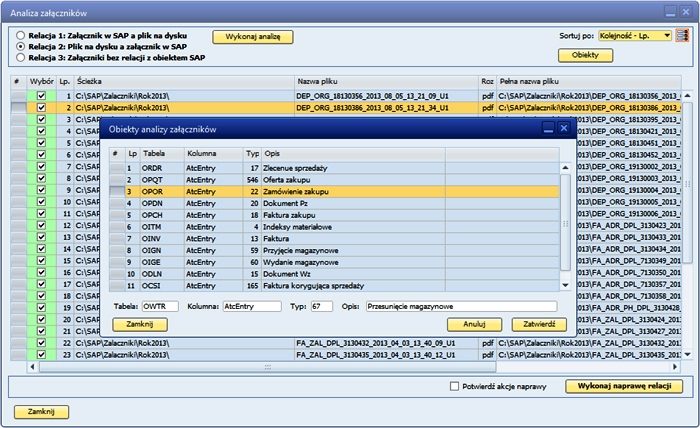Image resolution: width=700 pixels, height=428 pixels.
Task: Select Relacja 3: Załączniki bez relacji
Action: tap(21, 58)
